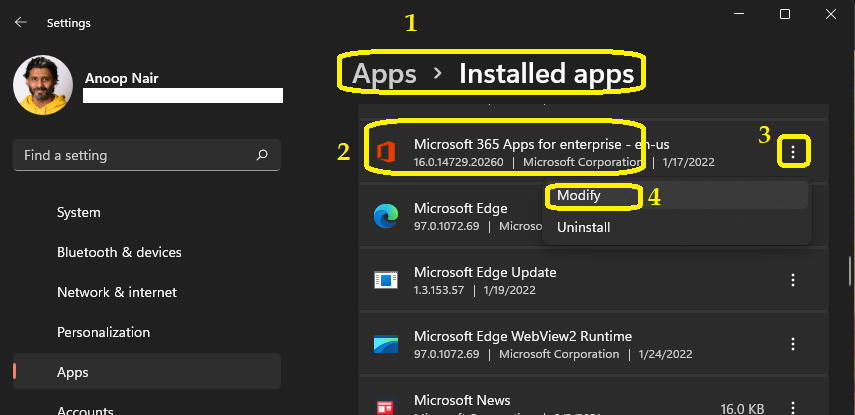The height and width of the screenshot is (415, 855).
Task: Open three-dot menu for Microsoft 365 Apps
Action: point(793,153)
